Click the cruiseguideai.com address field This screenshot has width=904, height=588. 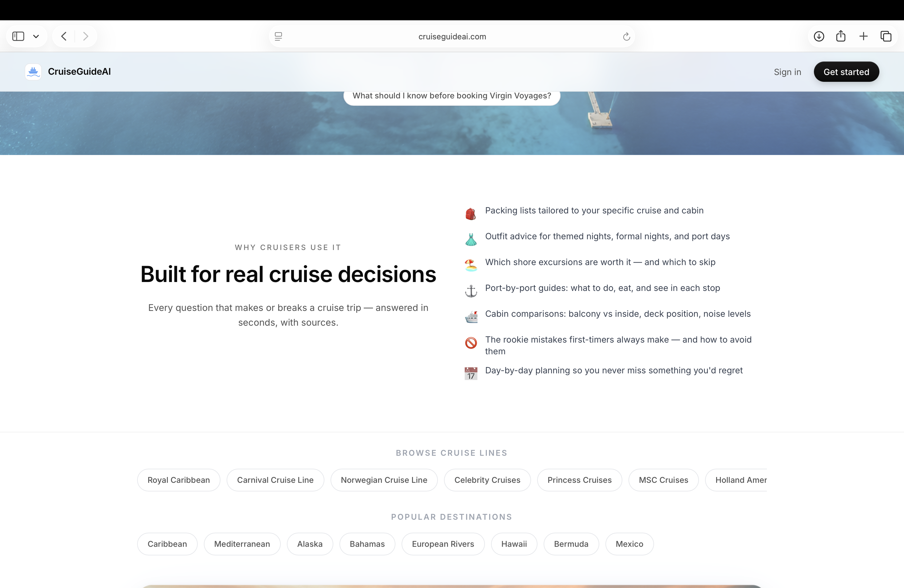[452, 37]
